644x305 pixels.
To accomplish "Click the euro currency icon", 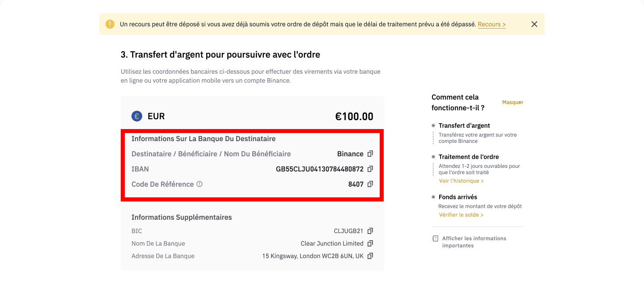I will tap(137, 117).
